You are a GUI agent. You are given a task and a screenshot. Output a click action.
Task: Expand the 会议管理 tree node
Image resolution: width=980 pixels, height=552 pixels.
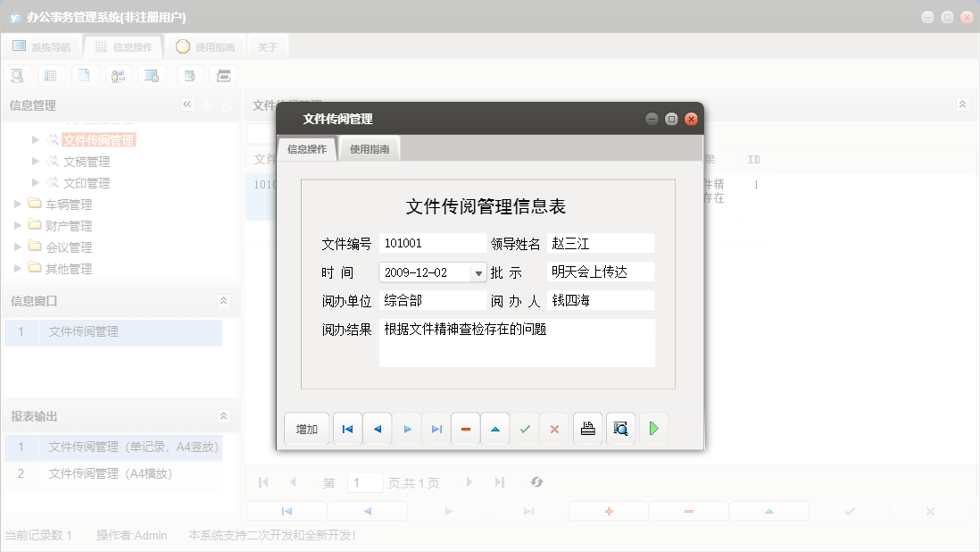tap(16, 247)
